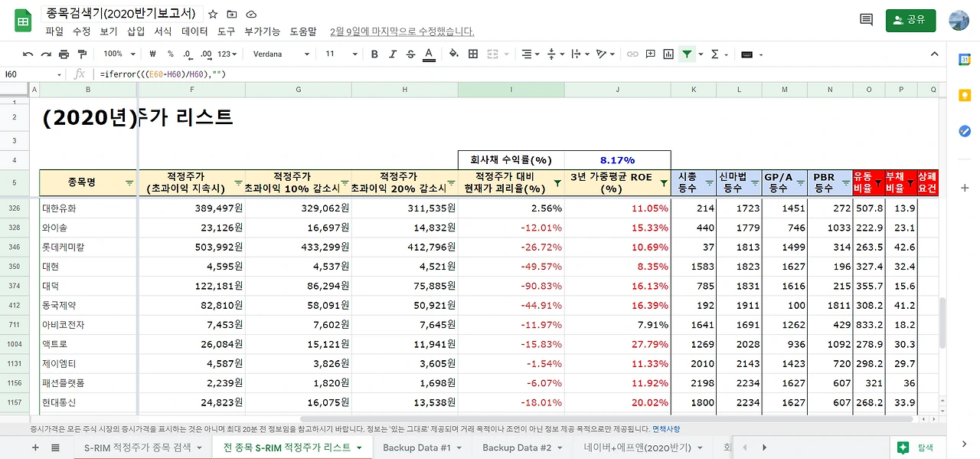Open the 수정 menu
The width and height of the screenshot is (980, 459).
[81, 31]
